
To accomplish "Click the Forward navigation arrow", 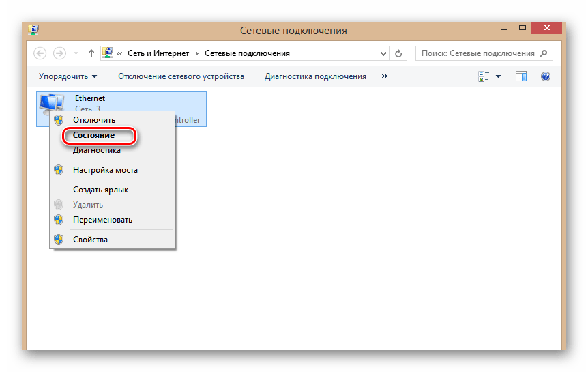I will point(59,53).
